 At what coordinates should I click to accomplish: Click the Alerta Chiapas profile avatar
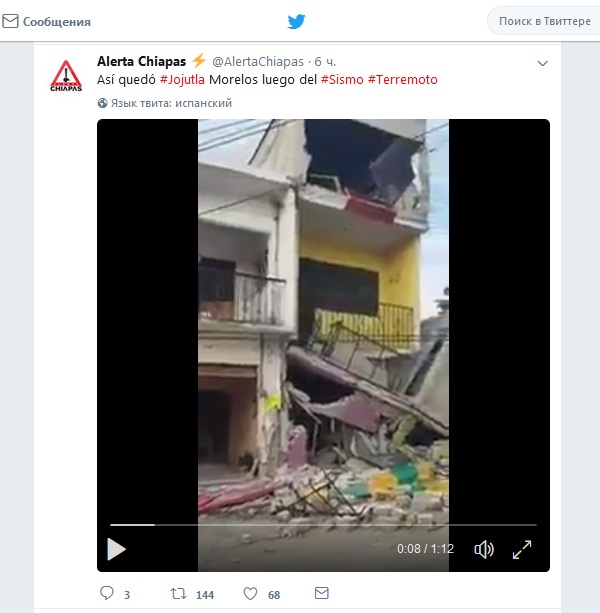coord(66,76)
